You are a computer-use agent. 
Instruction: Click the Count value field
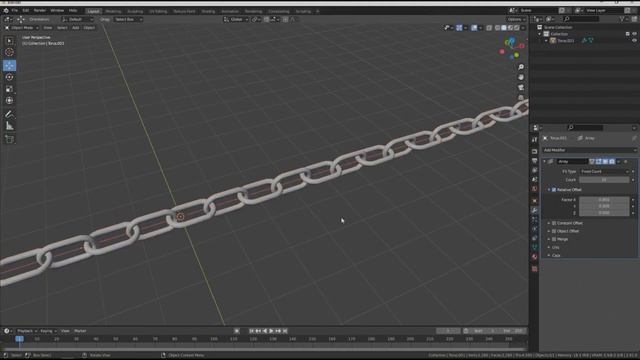(x=604, y=180)
